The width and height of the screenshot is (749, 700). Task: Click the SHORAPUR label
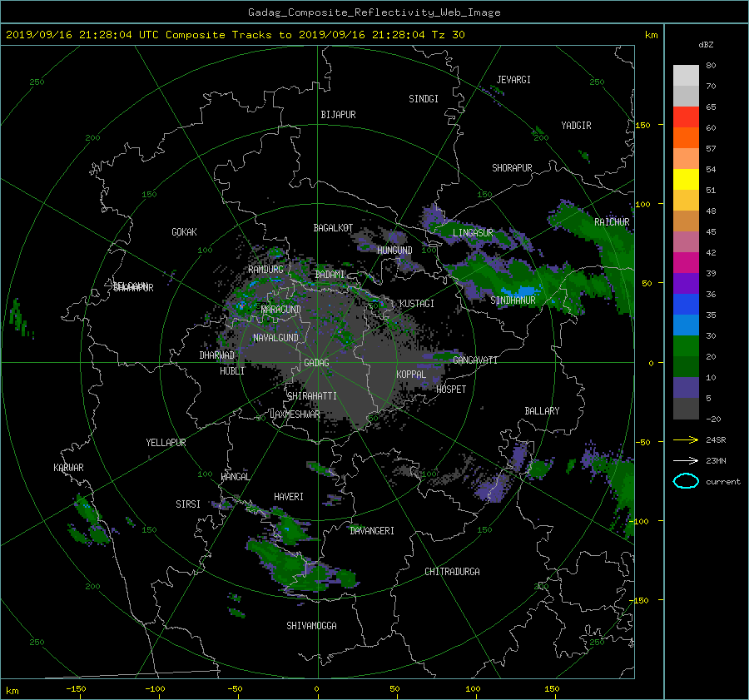click(512, 168)
